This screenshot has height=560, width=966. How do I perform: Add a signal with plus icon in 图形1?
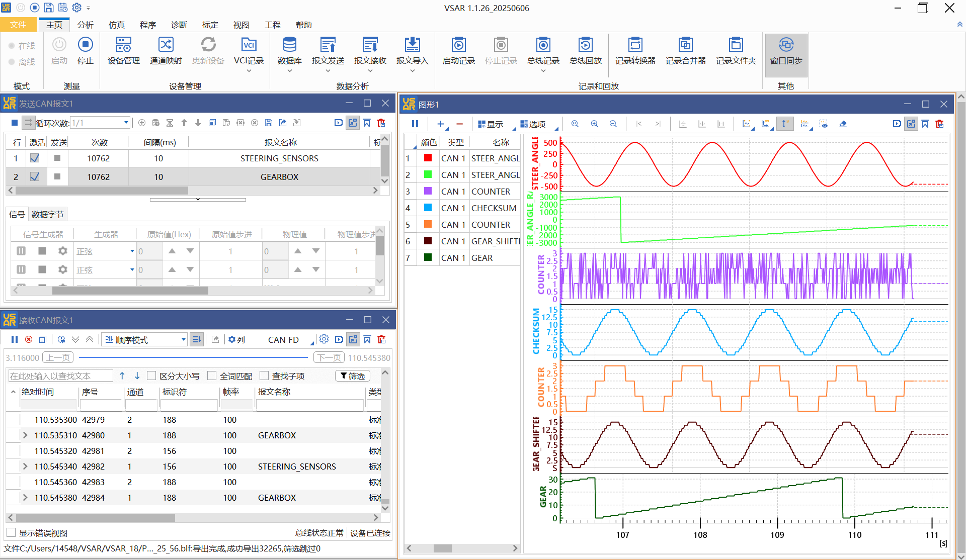440,124
